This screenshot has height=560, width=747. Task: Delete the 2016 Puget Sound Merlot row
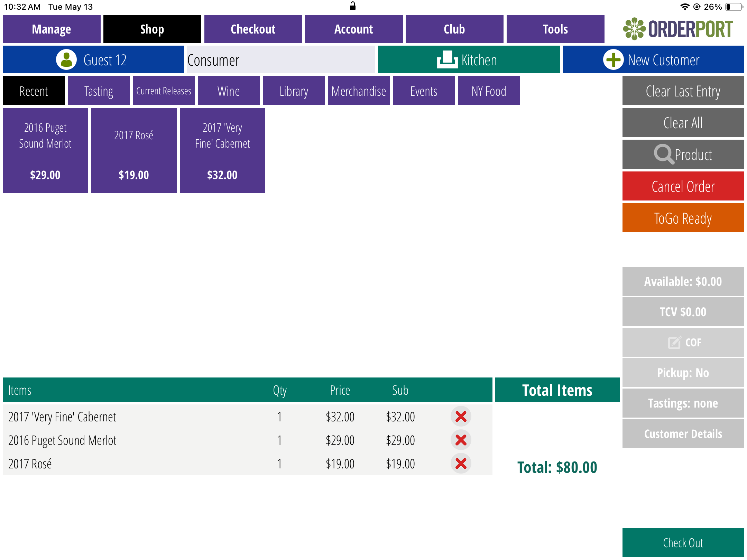(x=461, y=440)
